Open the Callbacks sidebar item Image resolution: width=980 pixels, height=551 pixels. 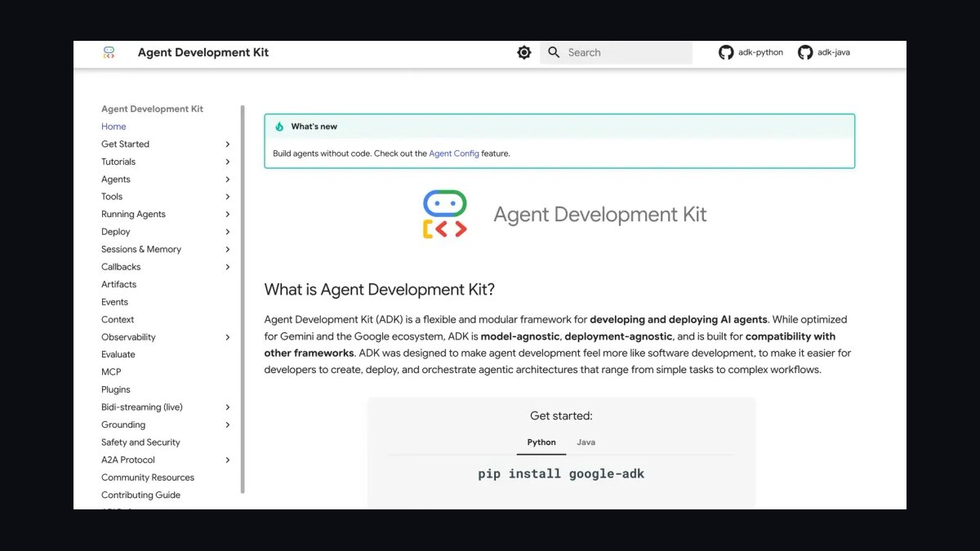(x=121, y=267)
